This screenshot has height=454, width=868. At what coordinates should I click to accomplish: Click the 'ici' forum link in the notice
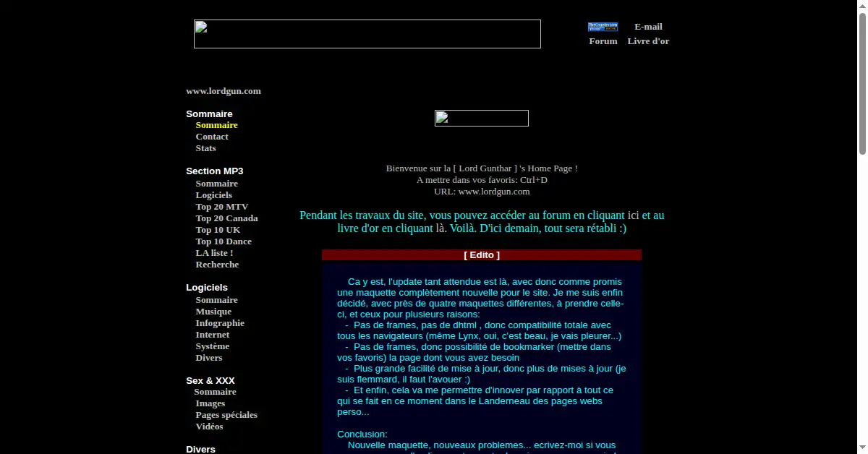[x=633, y=215]
